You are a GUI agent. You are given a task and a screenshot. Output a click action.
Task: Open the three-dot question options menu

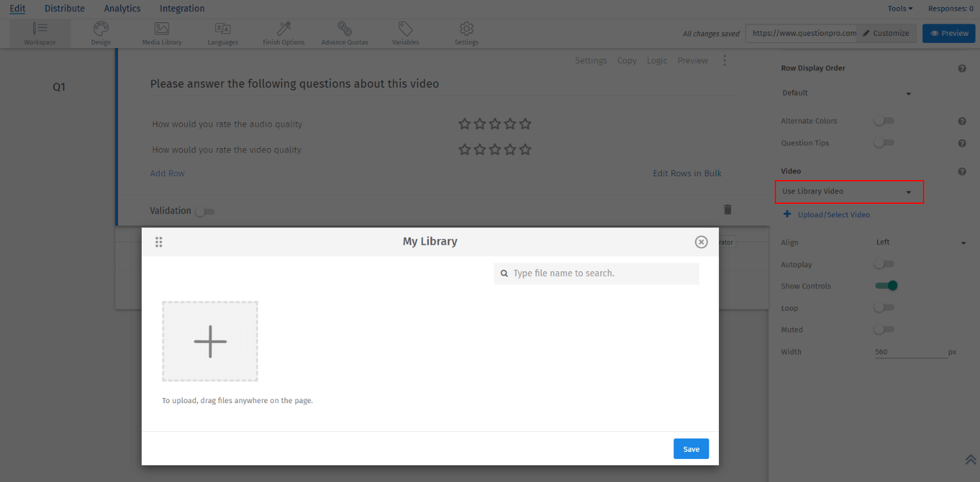725,60
